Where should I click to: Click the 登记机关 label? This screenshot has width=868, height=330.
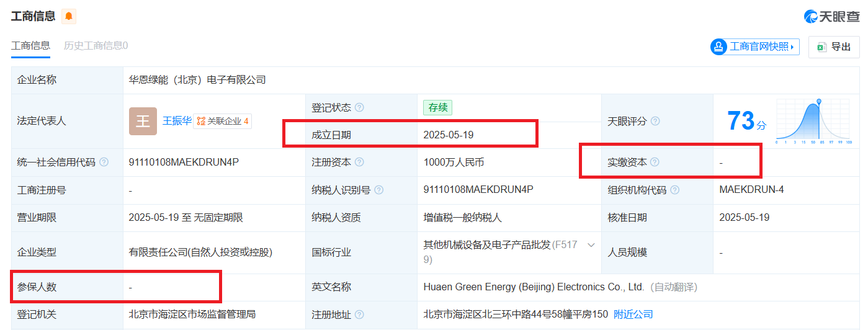[x=37, y=314]
